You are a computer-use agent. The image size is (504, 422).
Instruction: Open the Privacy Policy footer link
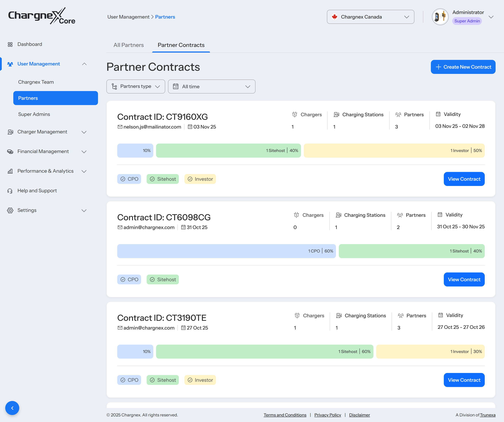coord(328,415)
